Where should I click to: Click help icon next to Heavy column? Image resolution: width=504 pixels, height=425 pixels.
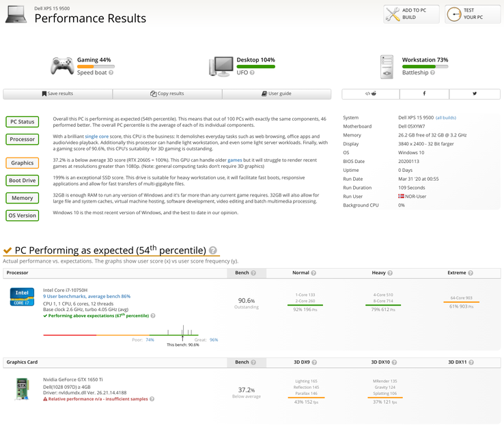390,273
